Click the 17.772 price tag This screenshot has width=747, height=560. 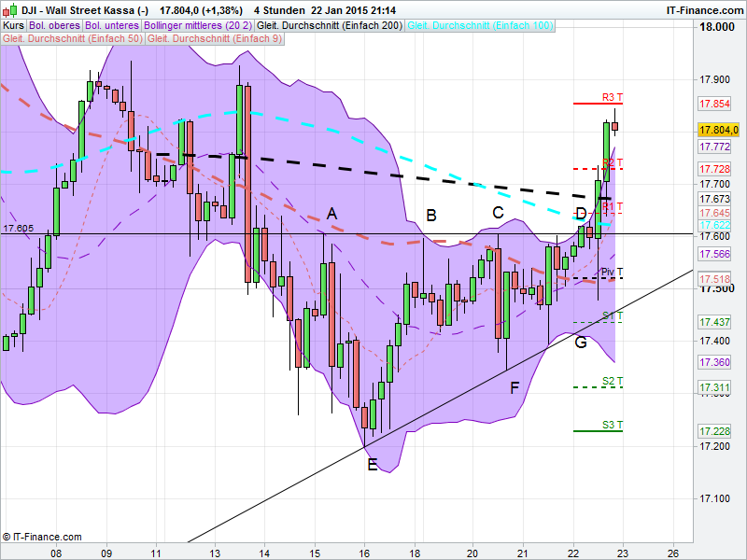(714, 147)
